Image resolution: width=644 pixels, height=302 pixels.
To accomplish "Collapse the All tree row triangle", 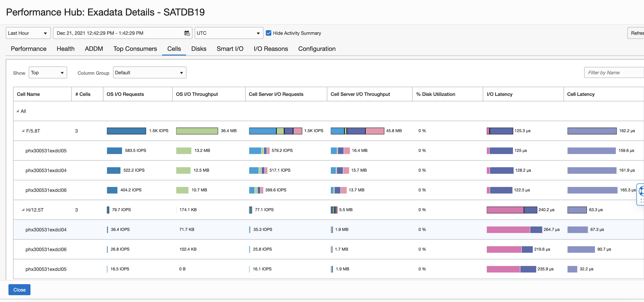I will click(17, 111).
